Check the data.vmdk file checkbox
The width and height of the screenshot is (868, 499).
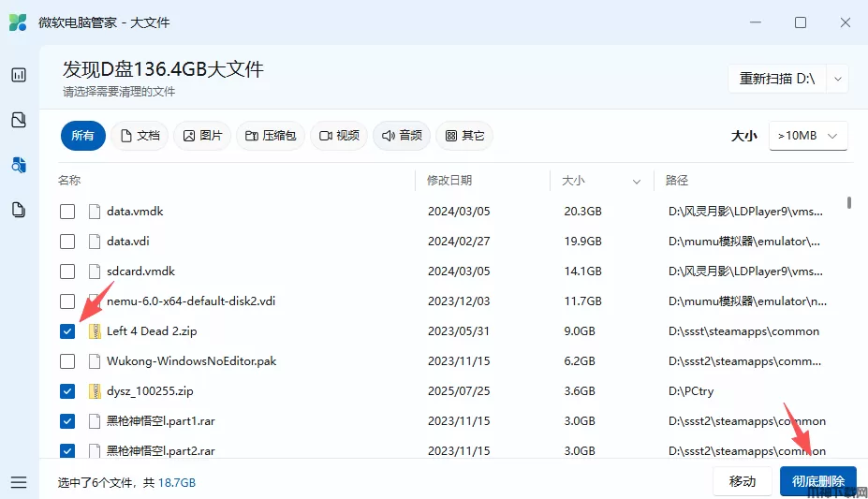(67, 212)
